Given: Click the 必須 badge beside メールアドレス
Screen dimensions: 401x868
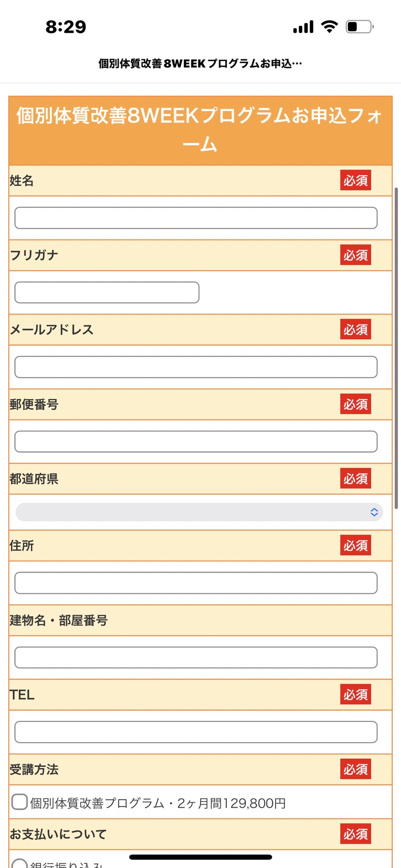Looking at the screenshot, I should [x=355, y=330].
